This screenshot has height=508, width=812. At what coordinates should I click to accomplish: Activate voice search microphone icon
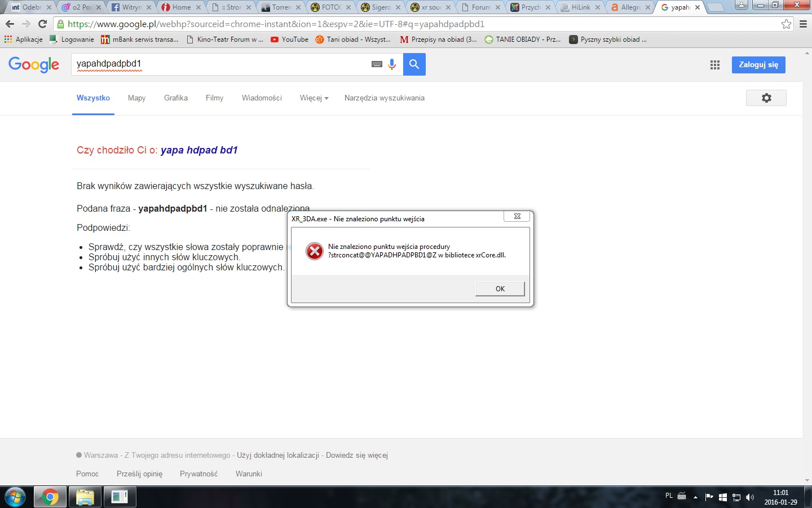click(392, 64)
